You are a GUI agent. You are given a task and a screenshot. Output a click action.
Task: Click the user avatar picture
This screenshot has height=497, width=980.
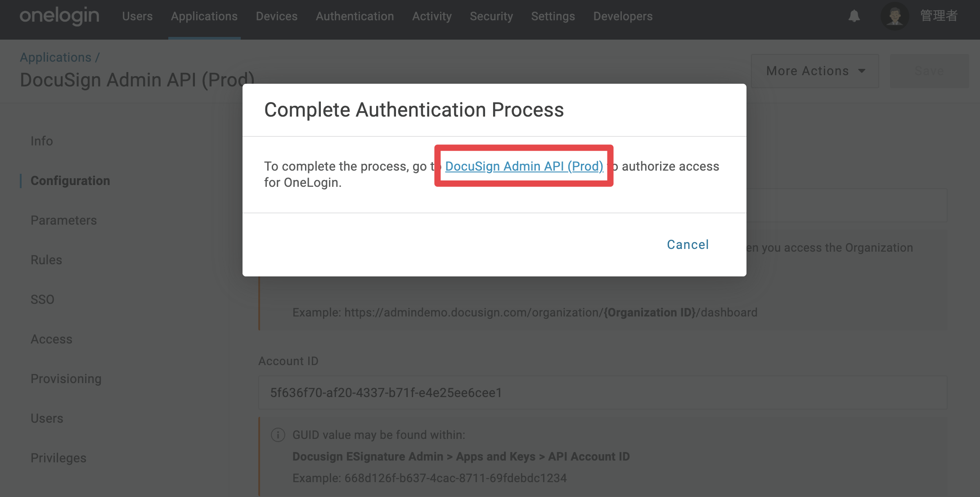pyautogui.click(x=895, y=16)
